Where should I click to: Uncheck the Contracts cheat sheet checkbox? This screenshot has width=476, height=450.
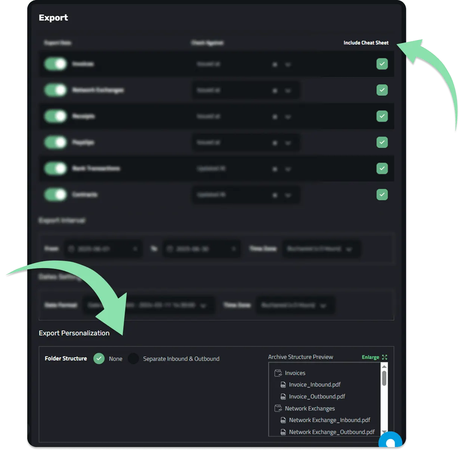point(382,195)
